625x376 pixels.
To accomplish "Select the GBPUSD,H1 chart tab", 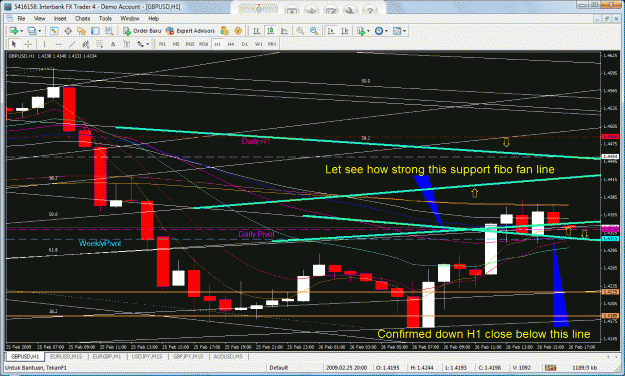I will click(x=25, y=356).
